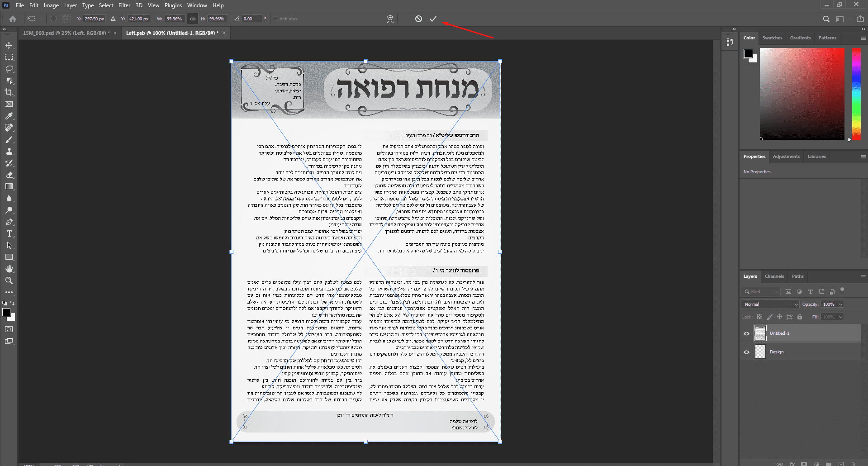This screenshot has width=868, height=466.
Task: Select the Zoom tool
Action: 9,281
